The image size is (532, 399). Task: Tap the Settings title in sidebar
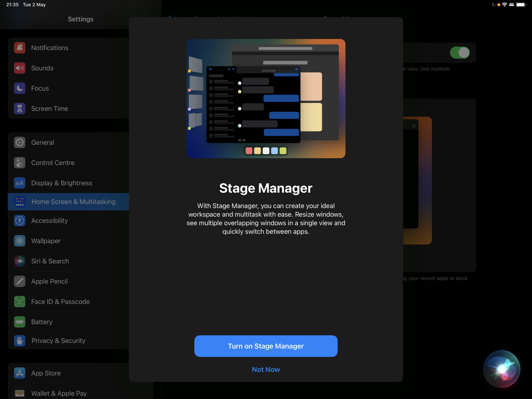pos(81,19)
